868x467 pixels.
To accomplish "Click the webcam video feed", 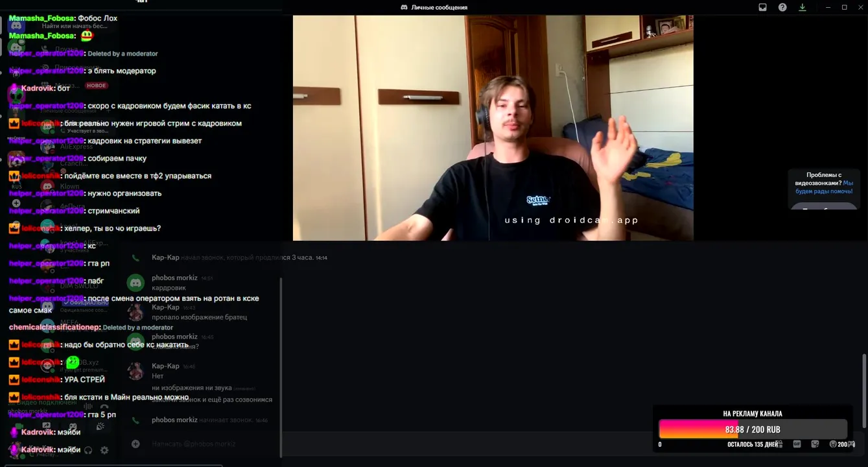I will coord(493,128).
